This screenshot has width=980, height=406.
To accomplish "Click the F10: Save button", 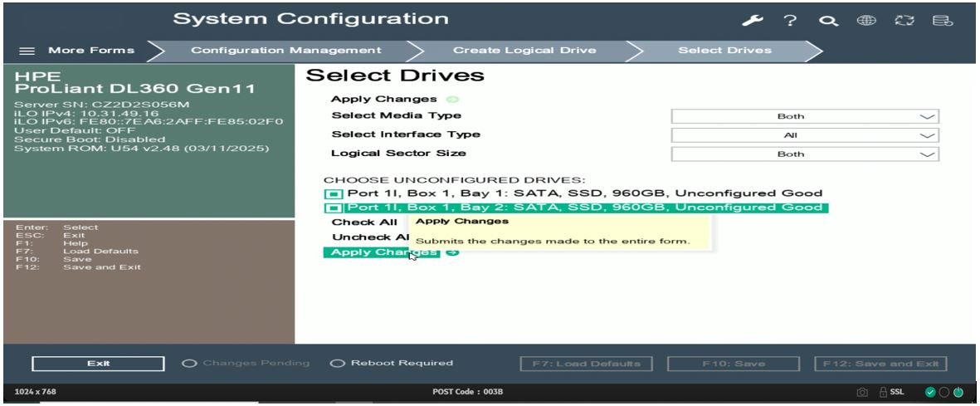I will 734,364.
